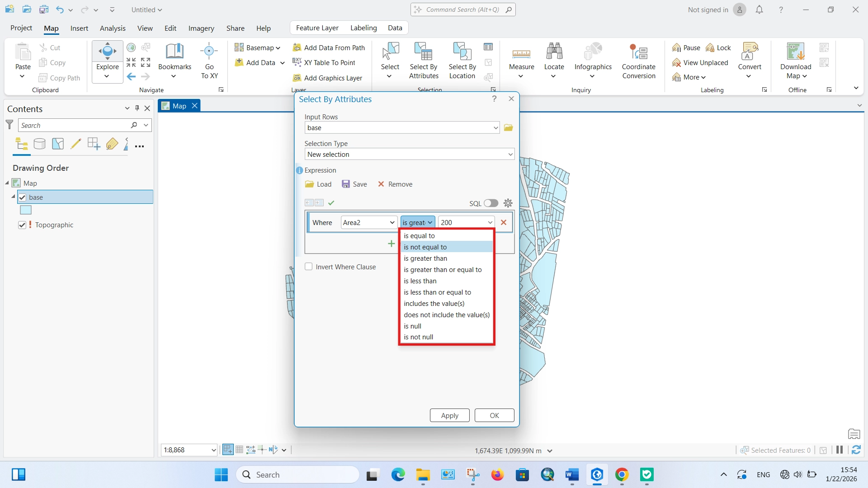Select List By Data Source icon in Contents
Image resolution: width=868 pixels, height=488 pixels.
40,144
